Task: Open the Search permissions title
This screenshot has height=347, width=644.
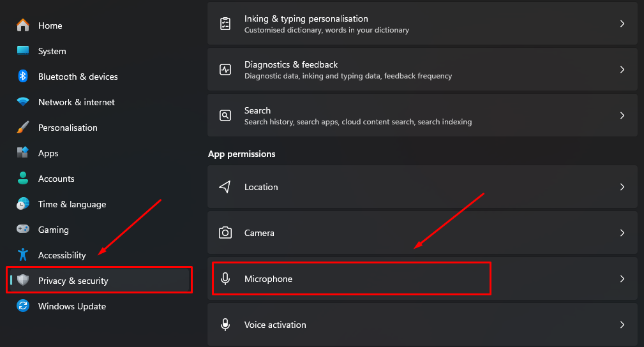Action: (257, 110)
